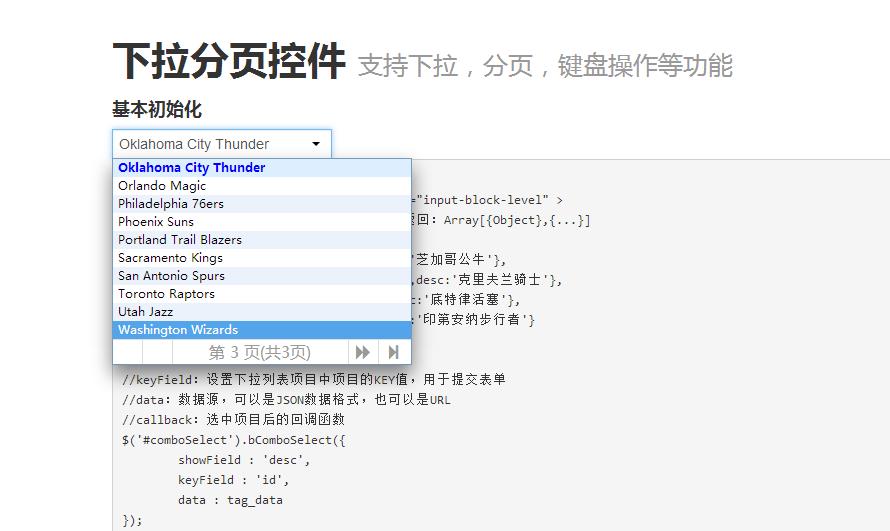Choose Orlando Magic from the dropdown

pos(262,186)
